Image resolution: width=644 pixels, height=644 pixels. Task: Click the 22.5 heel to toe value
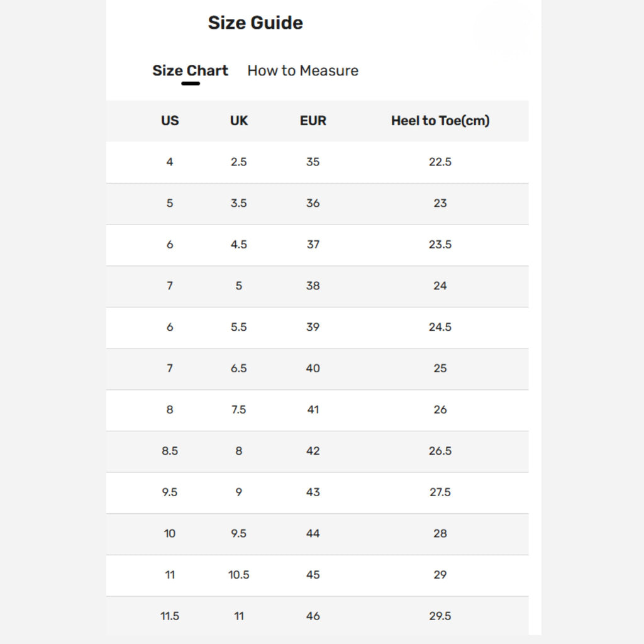[x=440, y=162]
